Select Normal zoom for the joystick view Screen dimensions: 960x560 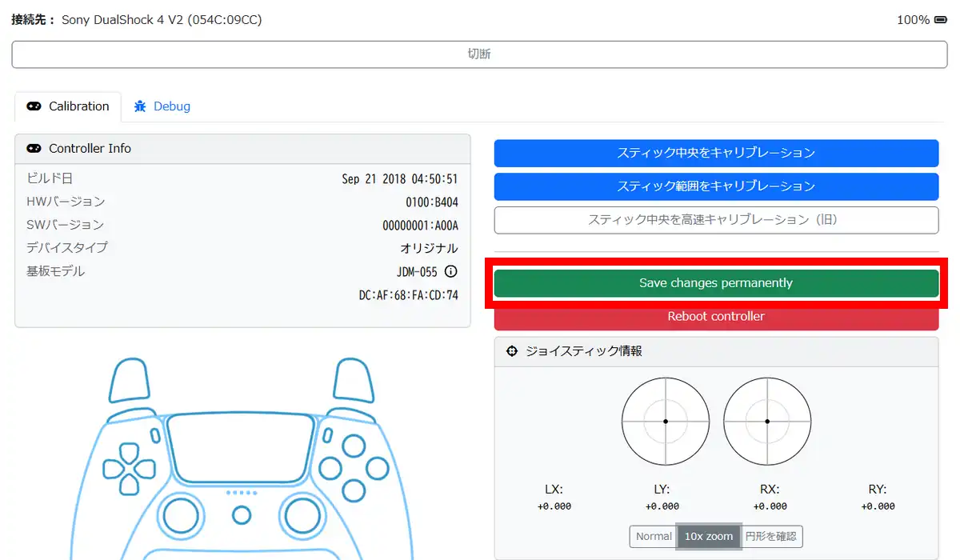[x=654, y=536]
